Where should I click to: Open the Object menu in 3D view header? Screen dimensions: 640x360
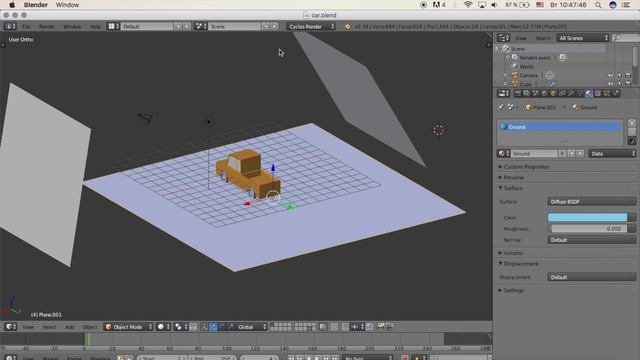coord(90,327)
